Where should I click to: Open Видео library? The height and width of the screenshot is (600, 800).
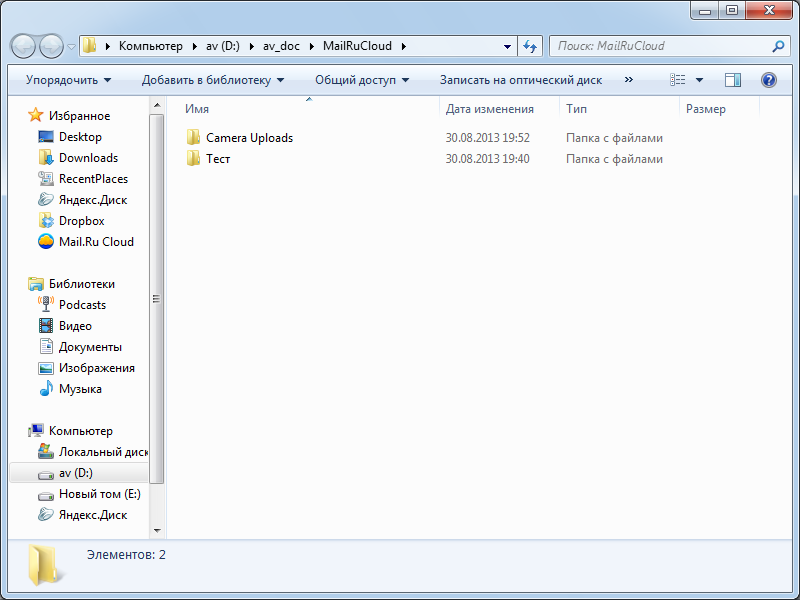(x=75, y=326)
